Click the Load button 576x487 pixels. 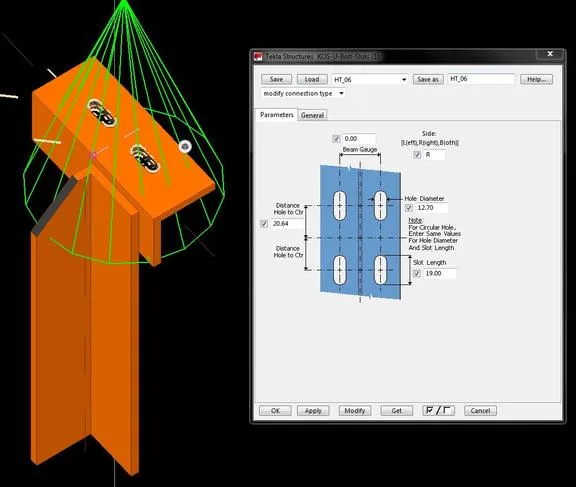coord(312,79)
